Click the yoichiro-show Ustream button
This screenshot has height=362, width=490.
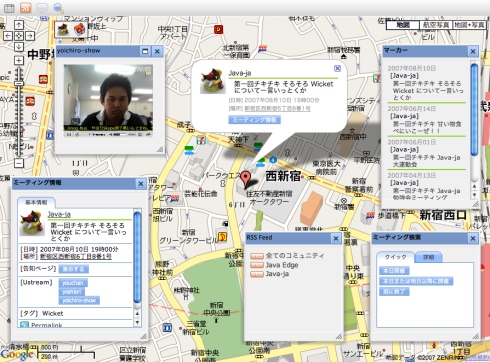(79, 300)
